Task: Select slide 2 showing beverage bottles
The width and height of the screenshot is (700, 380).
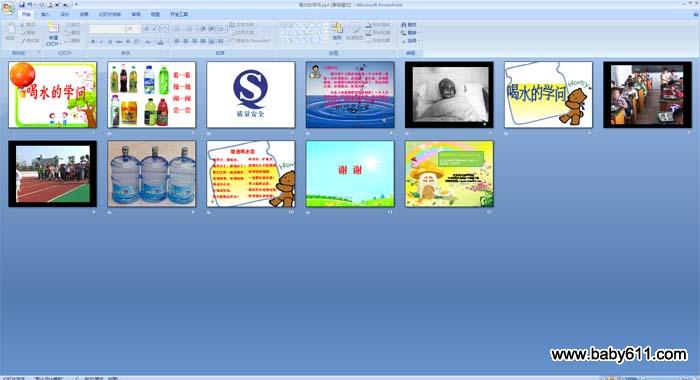Action: 151,95
